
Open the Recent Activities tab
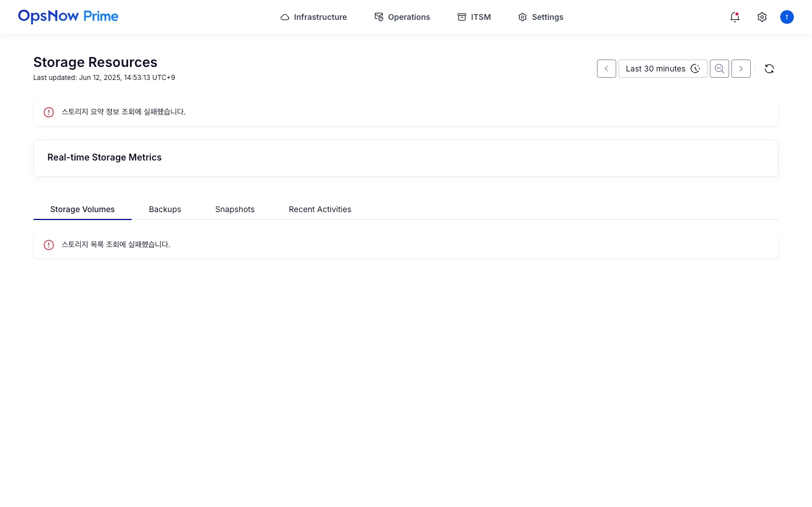320,209
